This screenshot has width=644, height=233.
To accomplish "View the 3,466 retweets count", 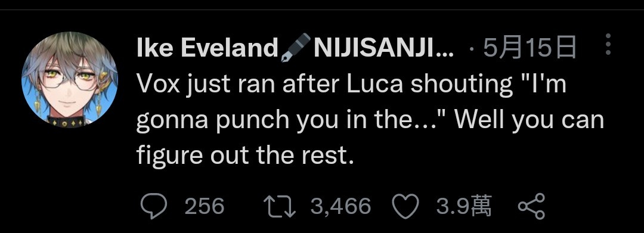I will pyautogui.click(x=340, y=206).
